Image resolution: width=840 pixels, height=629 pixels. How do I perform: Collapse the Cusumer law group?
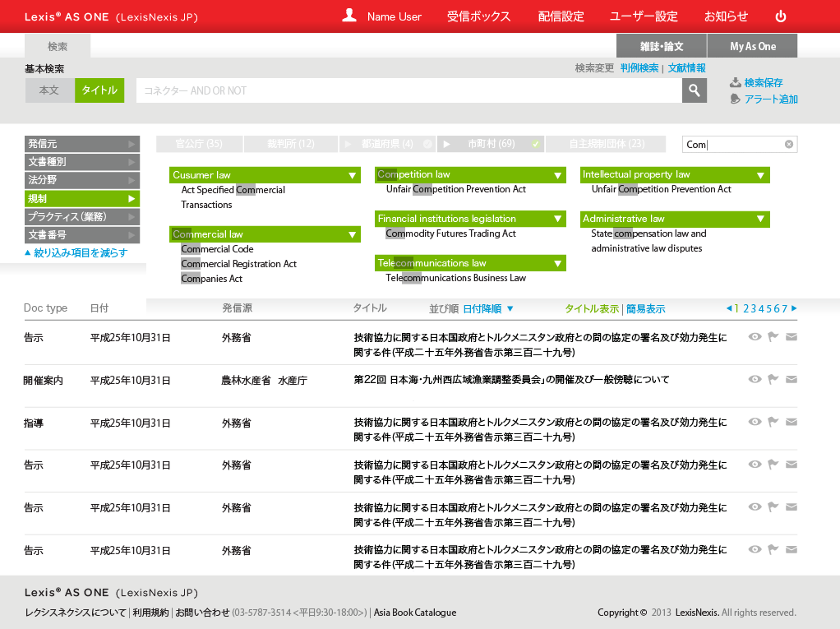tap(352, 175)
